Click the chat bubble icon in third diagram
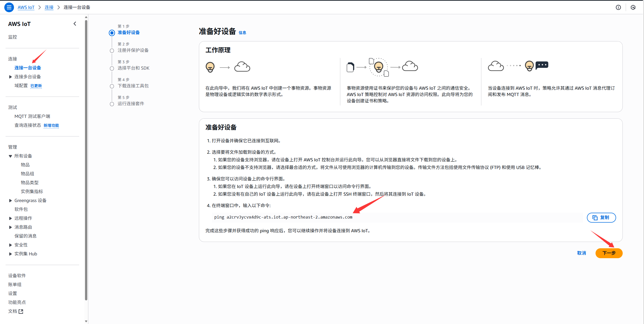Viewport: 644px width, 324px height. click(542, 65)
